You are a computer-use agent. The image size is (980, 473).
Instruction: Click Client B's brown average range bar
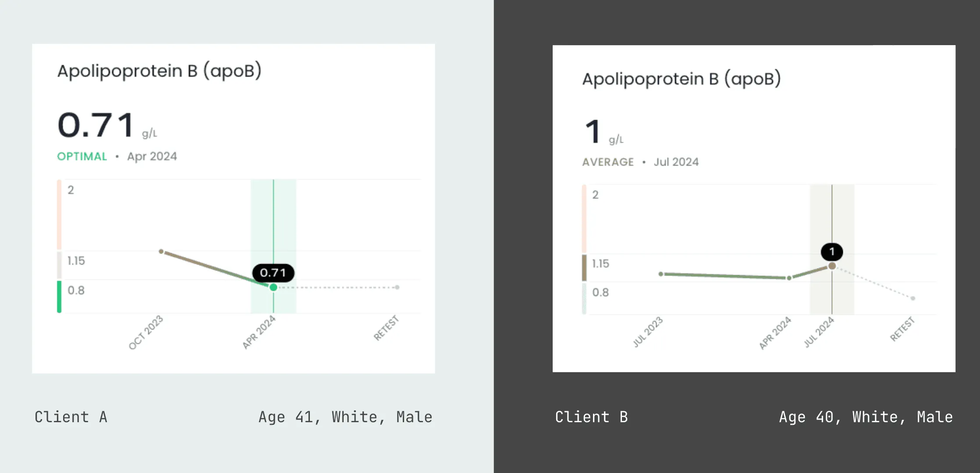584,268
